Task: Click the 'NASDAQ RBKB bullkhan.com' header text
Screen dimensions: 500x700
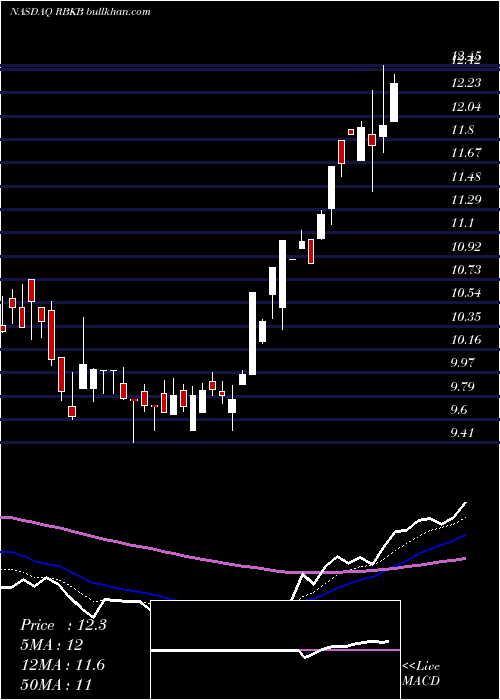Action: 80,12
